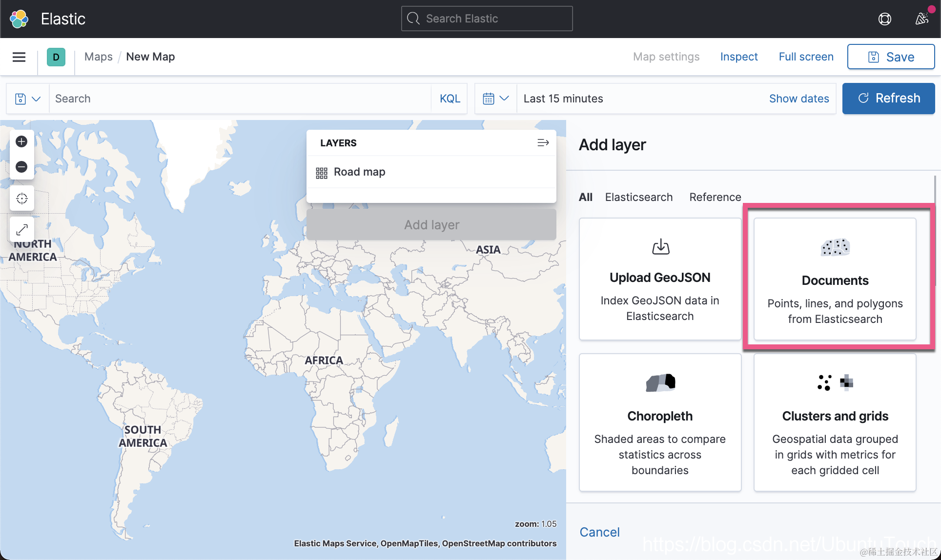Open the map tools expand icon
This screenshot has width=941, height=560.
(x=21, y=229)
